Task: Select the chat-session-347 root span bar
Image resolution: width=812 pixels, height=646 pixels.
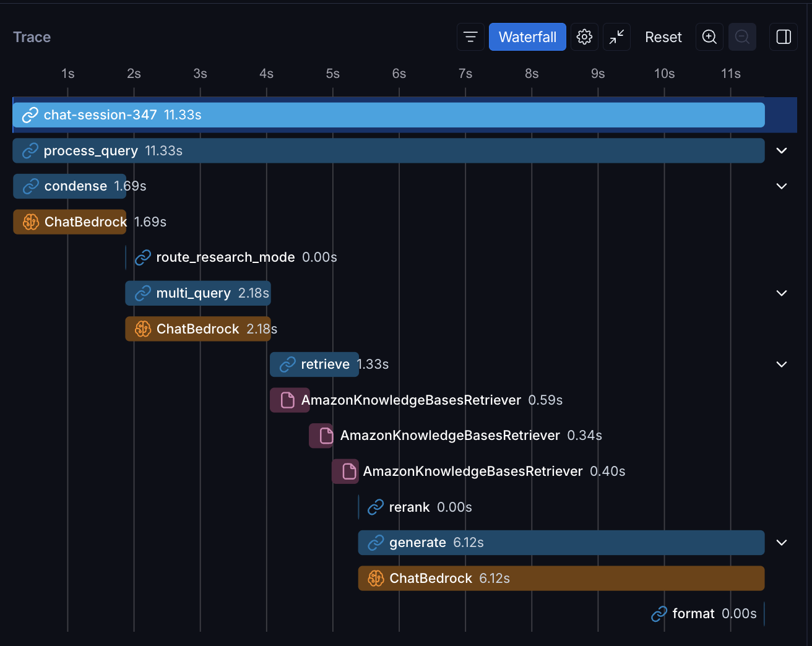Action: click(389, 115)
